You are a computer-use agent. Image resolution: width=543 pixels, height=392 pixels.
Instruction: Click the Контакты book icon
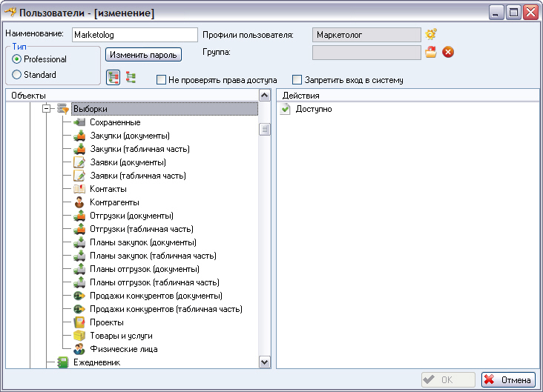pos(79,189)
